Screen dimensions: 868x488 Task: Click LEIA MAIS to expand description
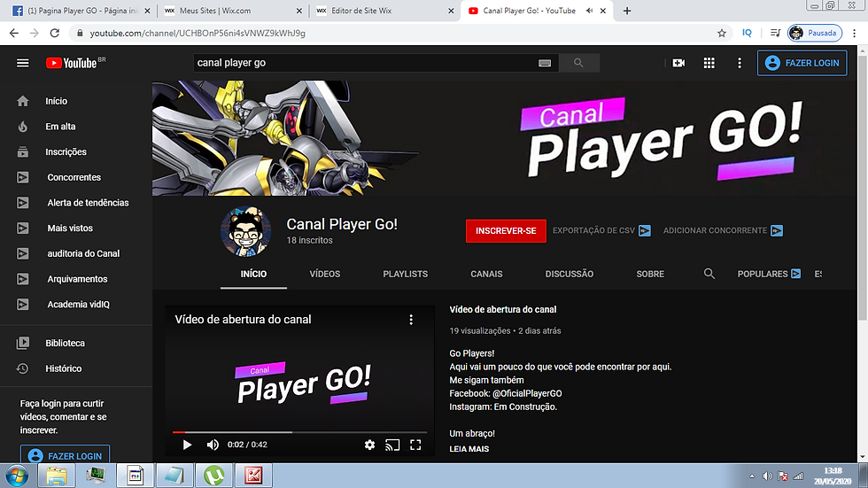point(469,449)
